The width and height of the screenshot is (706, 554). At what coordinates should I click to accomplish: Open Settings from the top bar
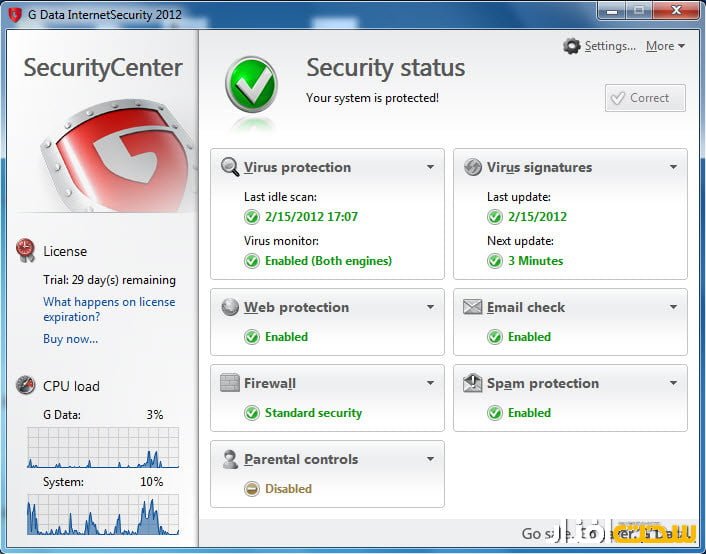click(x=600, y=46)
